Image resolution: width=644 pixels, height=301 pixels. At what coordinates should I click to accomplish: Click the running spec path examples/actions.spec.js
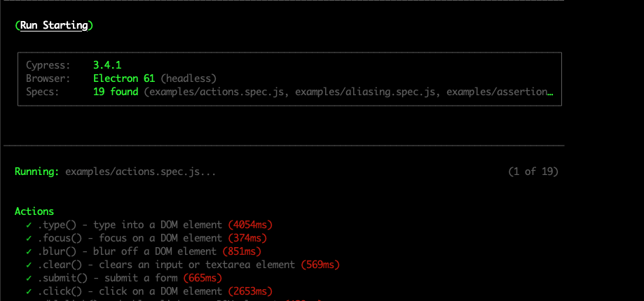140,171
